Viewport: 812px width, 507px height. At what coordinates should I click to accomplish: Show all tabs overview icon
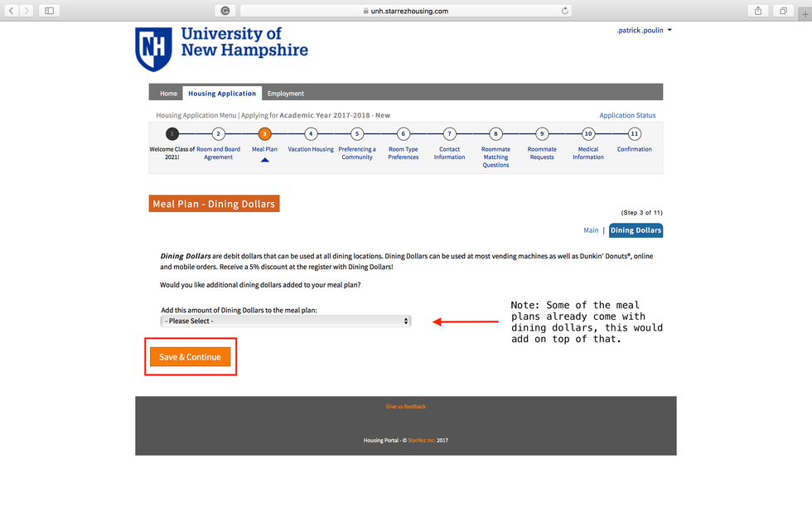pyautogui.click(x=782, y=11)
